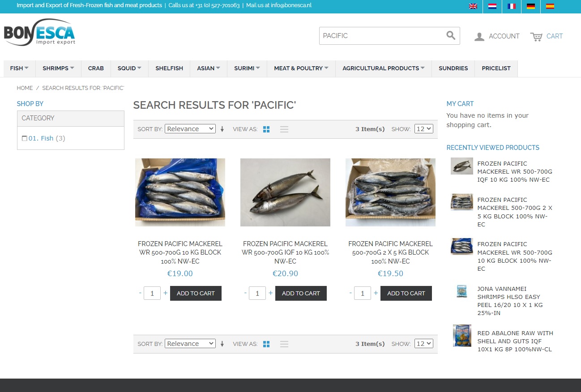Add €19.50 mackerel 2 x 5 kg to cart
The height and width of the screenshot is (392, 581).
[406, 293]
